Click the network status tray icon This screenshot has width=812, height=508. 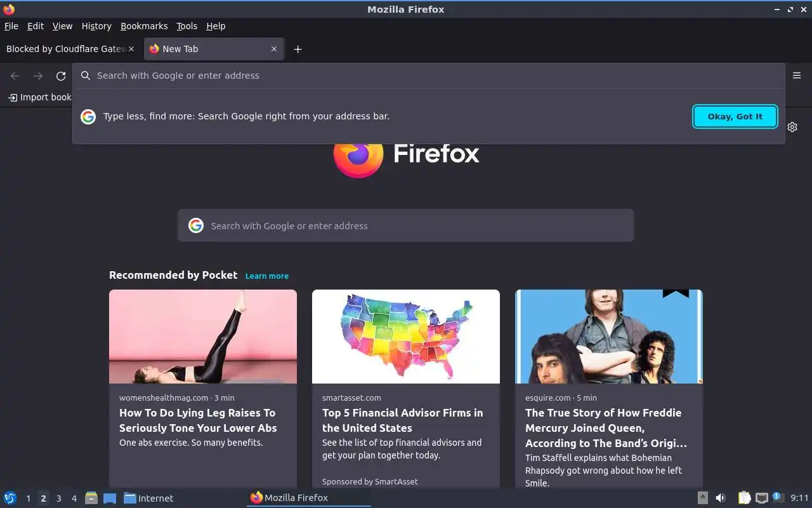762,498
